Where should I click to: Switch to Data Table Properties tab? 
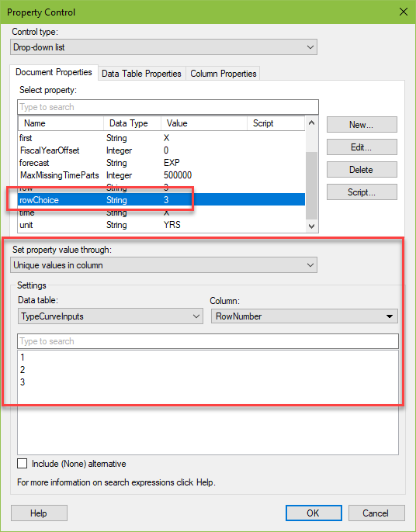pos(141,74)
